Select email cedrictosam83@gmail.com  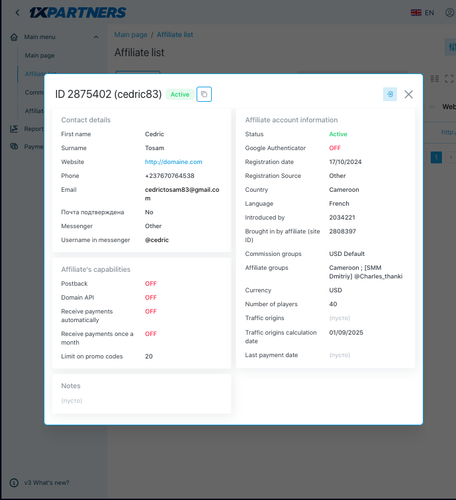click(182, 194)
